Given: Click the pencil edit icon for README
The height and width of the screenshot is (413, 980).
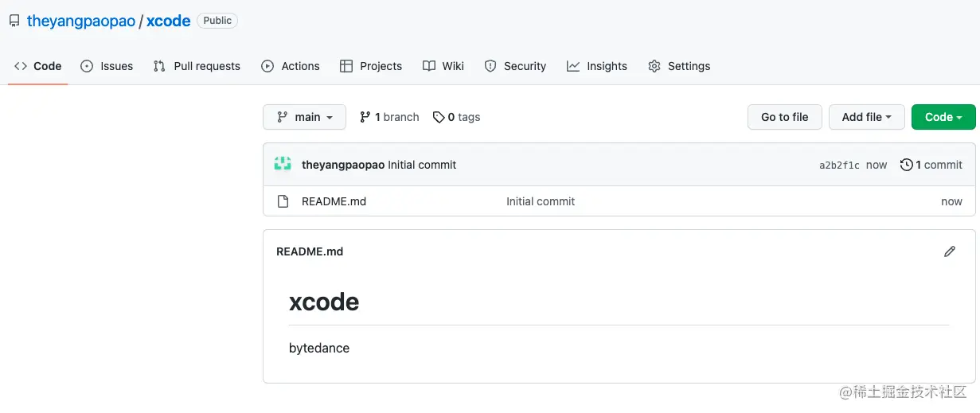Looking at the screenshot, I should tap(949, 251).
